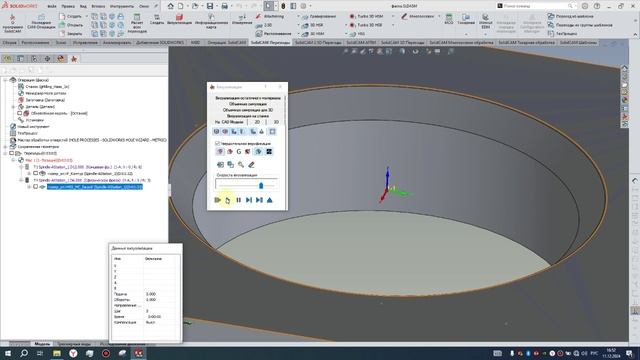The image size is (640, 360).
Task: Click the simulation speed slider handle
Action: point(261,185)
